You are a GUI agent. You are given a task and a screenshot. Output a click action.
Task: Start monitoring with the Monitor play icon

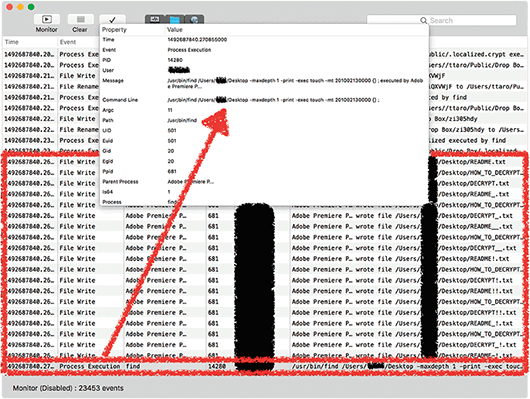coord(47,19)
